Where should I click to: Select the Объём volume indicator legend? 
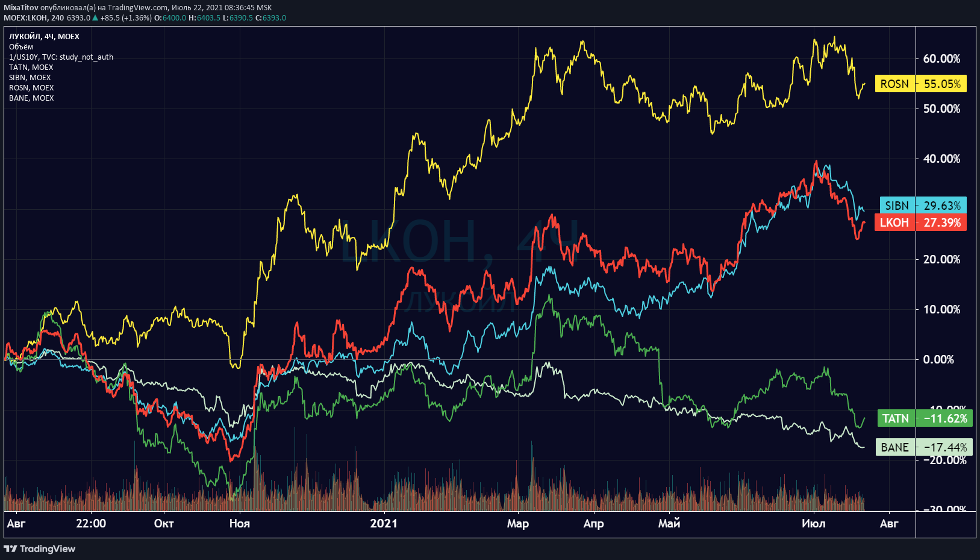(x=21, y=46)
